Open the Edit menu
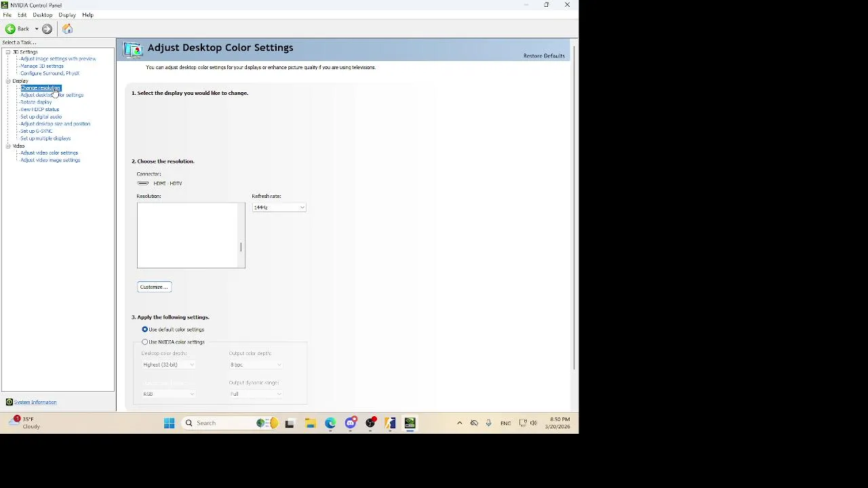 [22, 15]
